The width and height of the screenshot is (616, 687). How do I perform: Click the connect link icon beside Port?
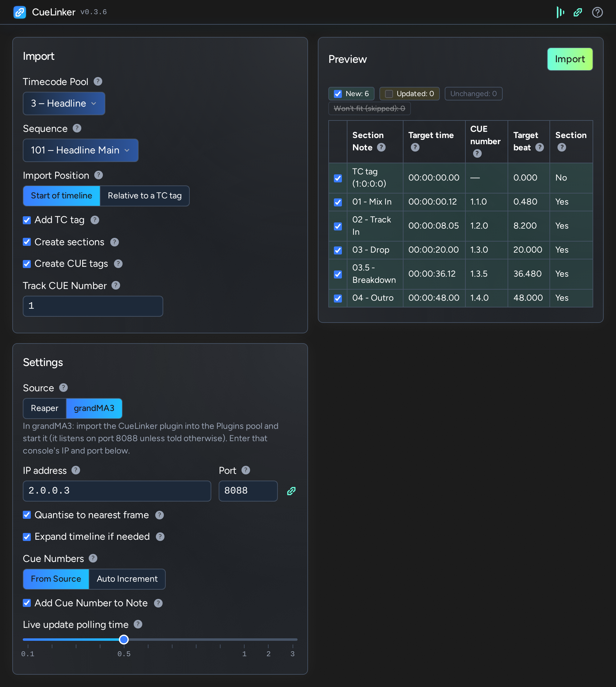click(x=291, y=491)
